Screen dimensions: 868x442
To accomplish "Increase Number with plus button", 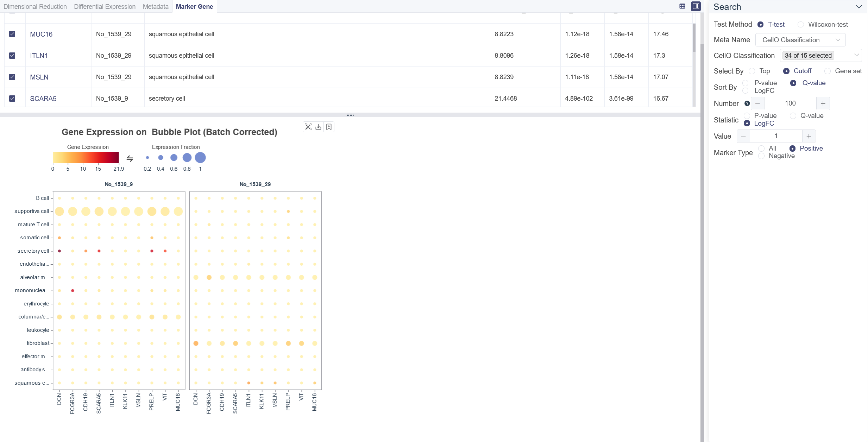I will 823,103.
